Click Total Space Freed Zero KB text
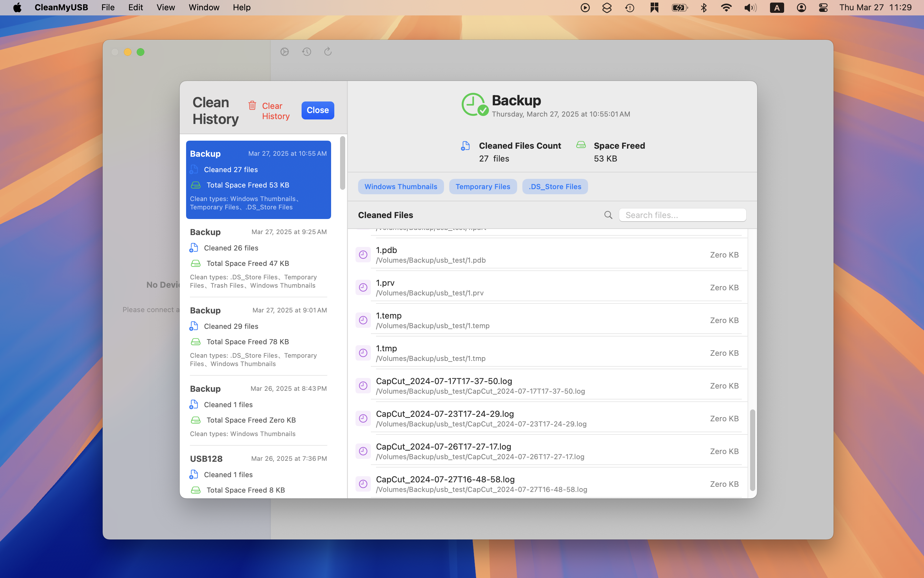 click(x=251, y=420)
